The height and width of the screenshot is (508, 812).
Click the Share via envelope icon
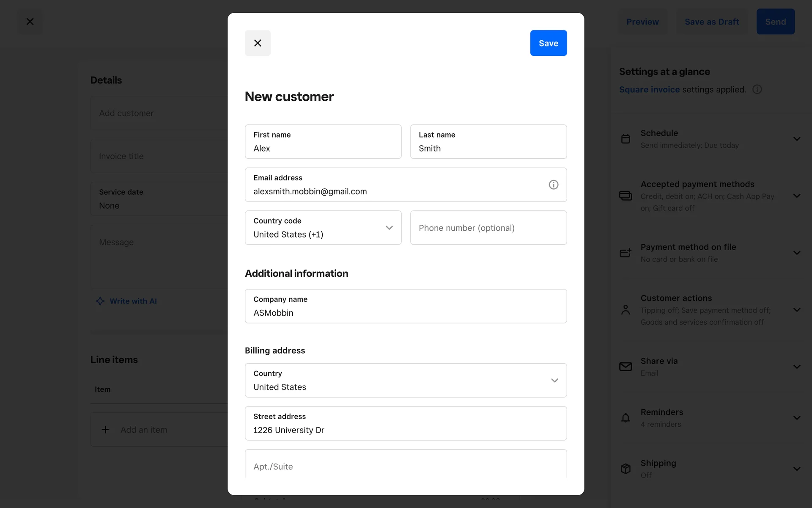625,367
